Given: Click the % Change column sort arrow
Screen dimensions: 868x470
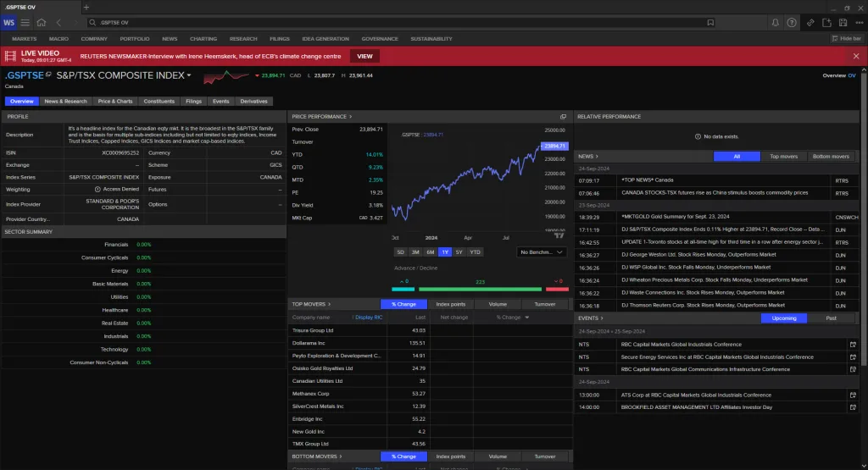Looking at the screenshot, I should (x=526, y=318).
